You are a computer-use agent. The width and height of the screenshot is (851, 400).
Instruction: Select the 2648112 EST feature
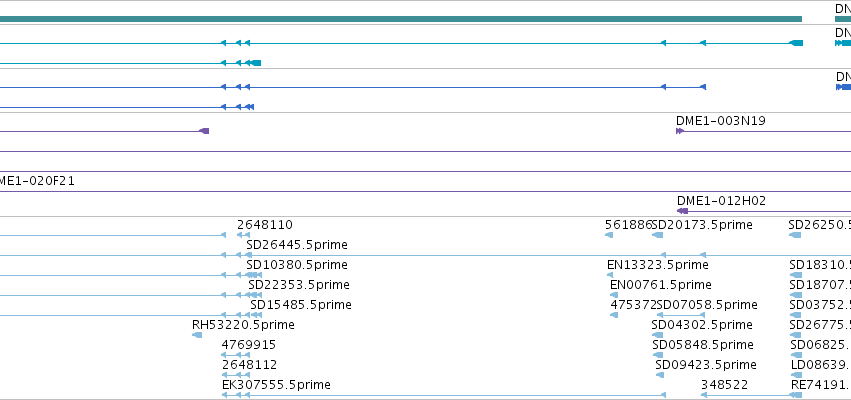coord(236,375)
